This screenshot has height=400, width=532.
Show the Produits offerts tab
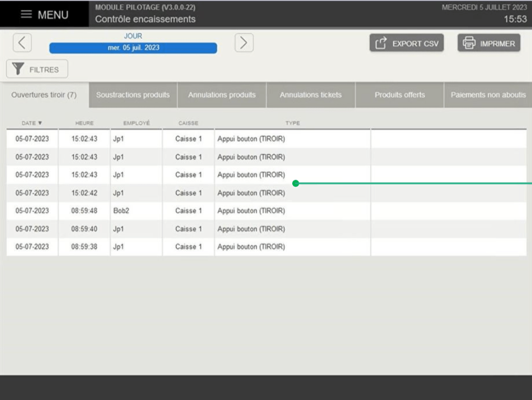coord(400,95)
